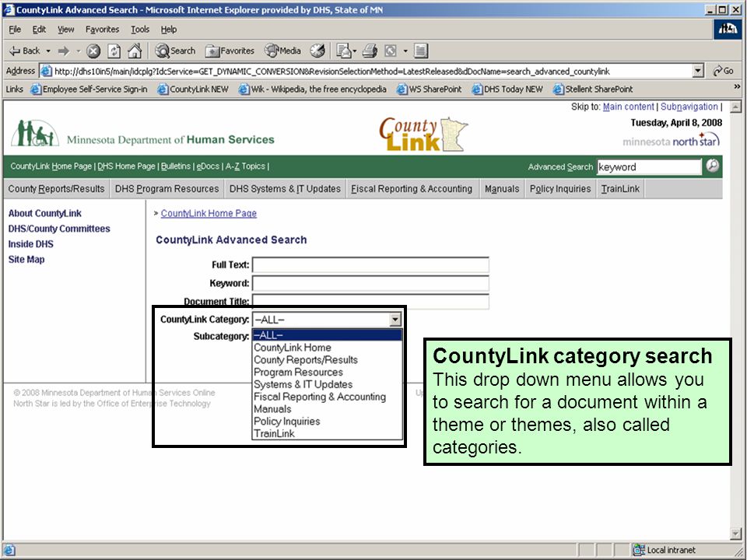This screenshot has width=747, height=560.
Task: Follow the CountyLink Home Page breadcrumb link
Action: [209, 213]
